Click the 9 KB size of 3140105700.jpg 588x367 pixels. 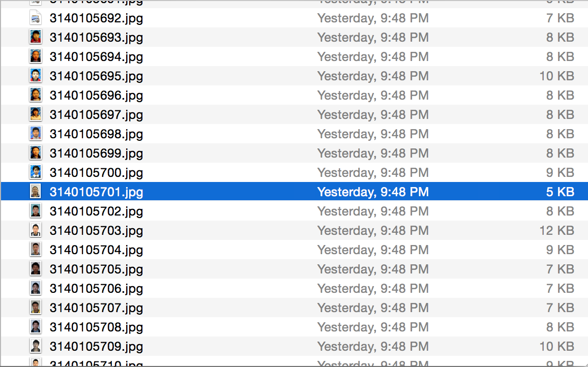coord(560,172)
